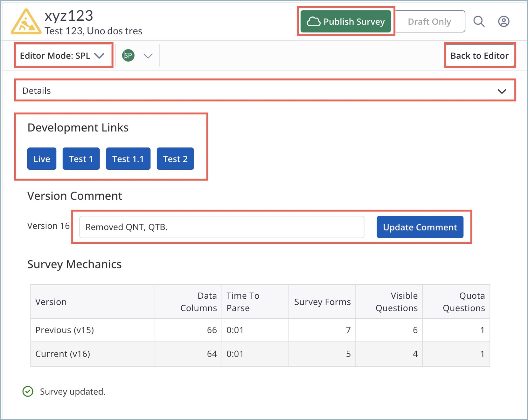Open the search magnifier icon
This screenshot has height=420, width=528.
click(x=479, y=22)
